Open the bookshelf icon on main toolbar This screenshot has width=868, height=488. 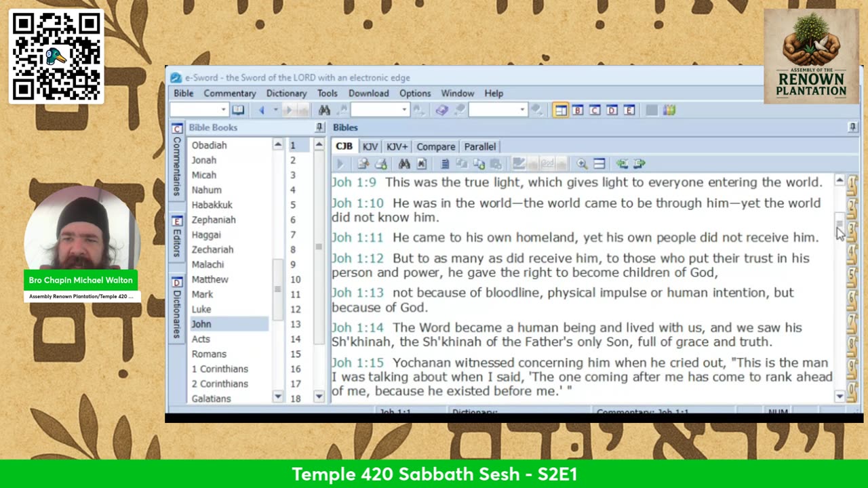[x=669, y=110]
